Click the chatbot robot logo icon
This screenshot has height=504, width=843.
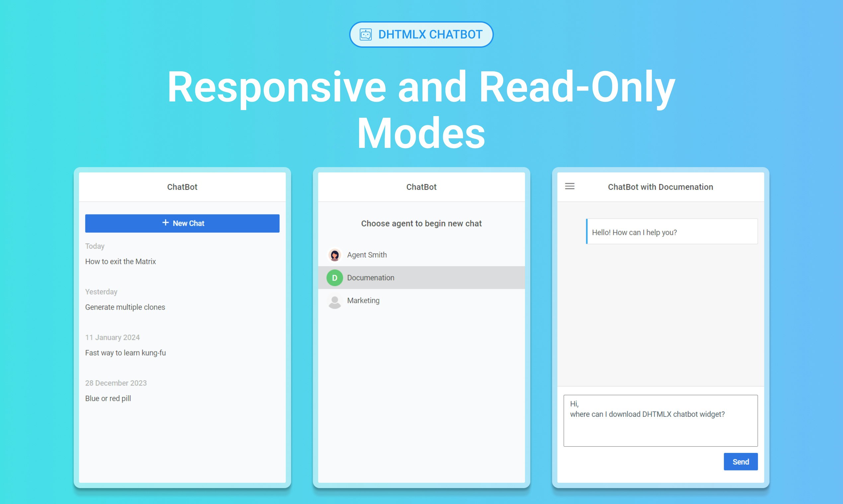[366, 34]
